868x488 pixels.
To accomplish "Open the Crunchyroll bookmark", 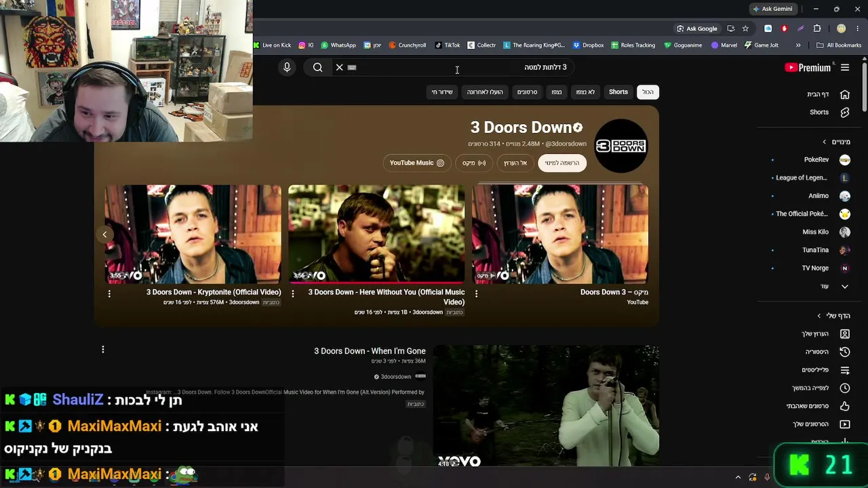I will click(407, 45).
